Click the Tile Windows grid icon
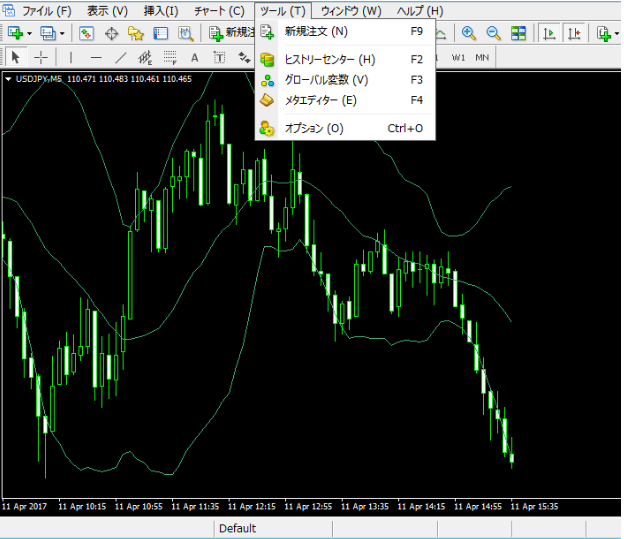This screenshot has height=539, width=624. click(x=518, y=33)
